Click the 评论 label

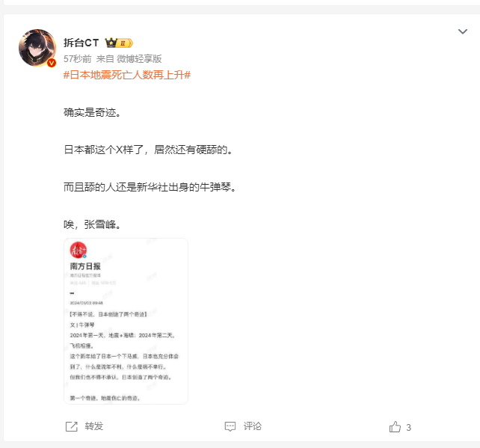click(x=253, y=426)
